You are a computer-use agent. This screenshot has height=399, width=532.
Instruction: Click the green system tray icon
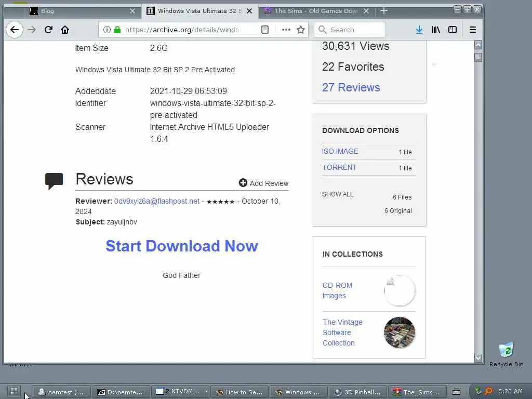478,391
